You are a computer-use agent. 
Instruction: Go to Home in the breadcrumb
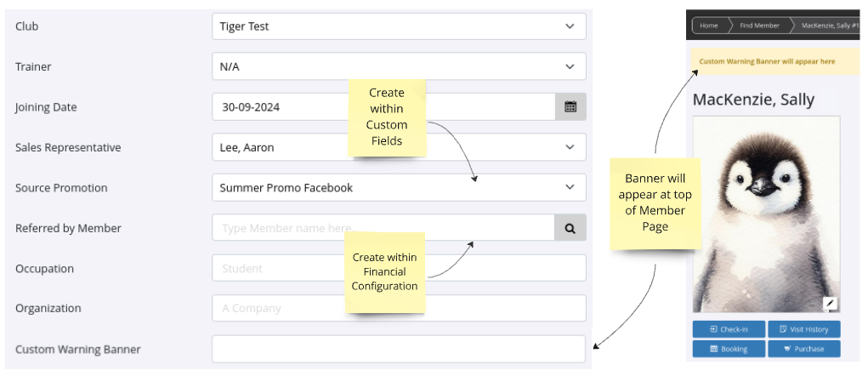tap(708, 26)
